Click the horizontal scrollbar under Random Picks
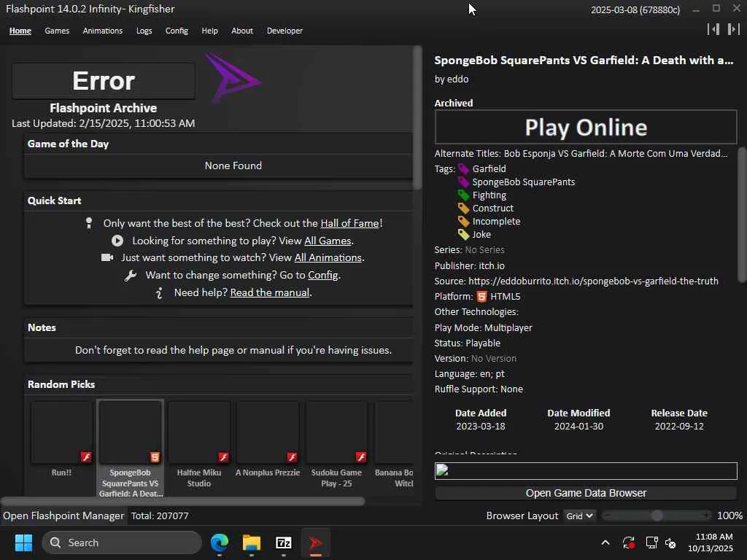Viewport: 747px width, 560px height. click(x=182, y=501)
